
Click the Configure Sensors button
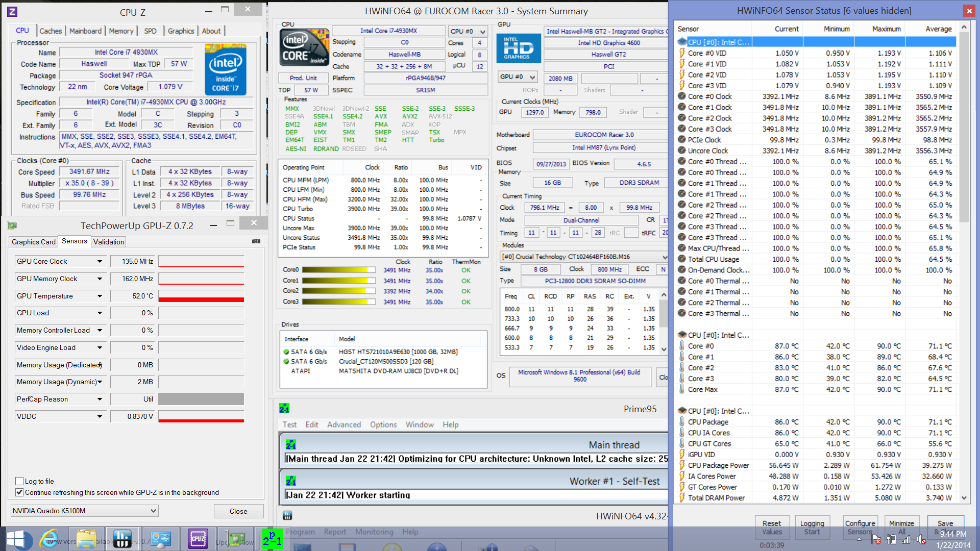point(860,527)
